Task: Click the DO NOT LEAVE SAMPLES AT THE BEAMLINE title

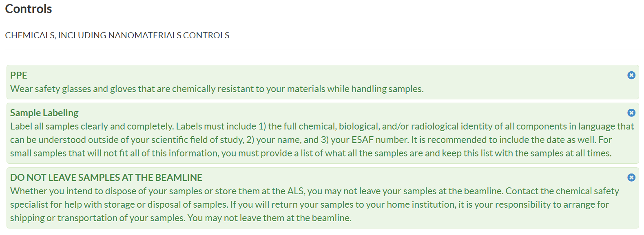Action: 106,178
